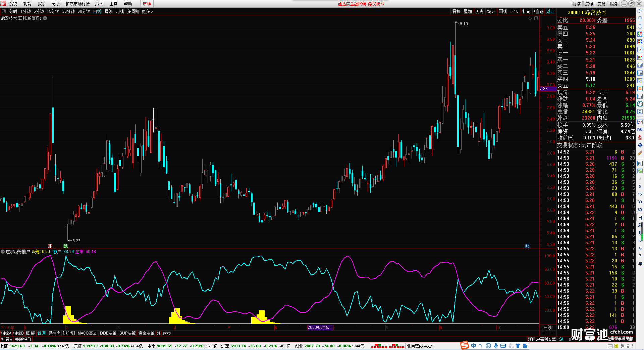Click the Sogou input method S icon

pos(465,345)
